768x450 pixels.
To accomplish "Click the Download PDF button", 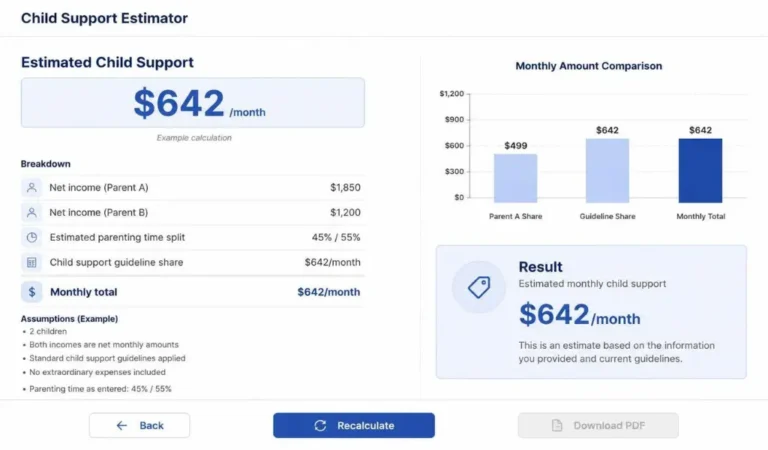I will coord(598,426).
